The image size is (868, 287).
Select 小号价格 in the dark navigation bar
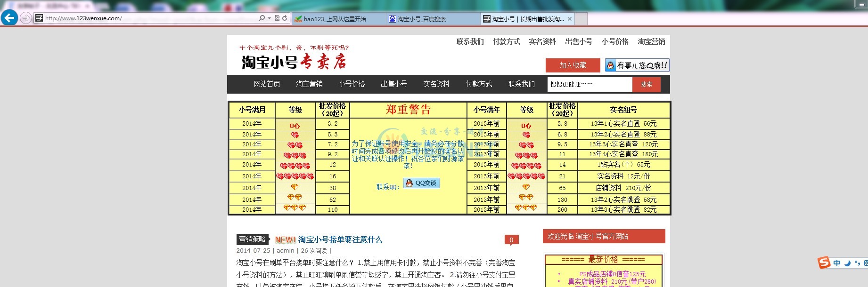(x=352, y=84)
